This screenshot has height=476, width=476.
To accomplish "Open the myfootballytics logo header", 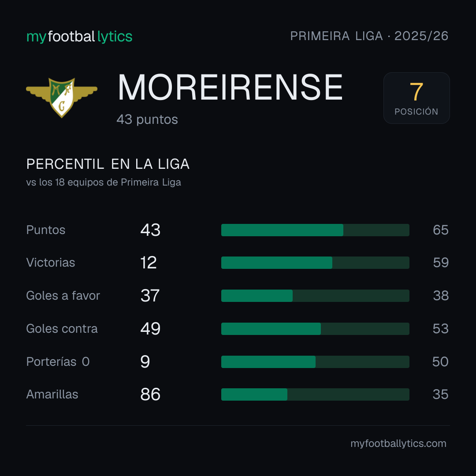I will 79,37.
